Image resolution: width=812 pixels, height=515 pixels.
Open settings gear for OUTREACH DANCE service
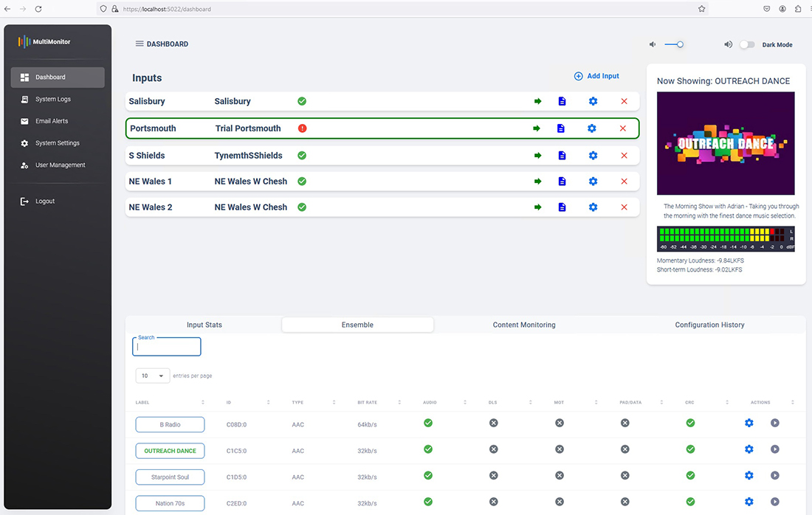tap(749, 449)
